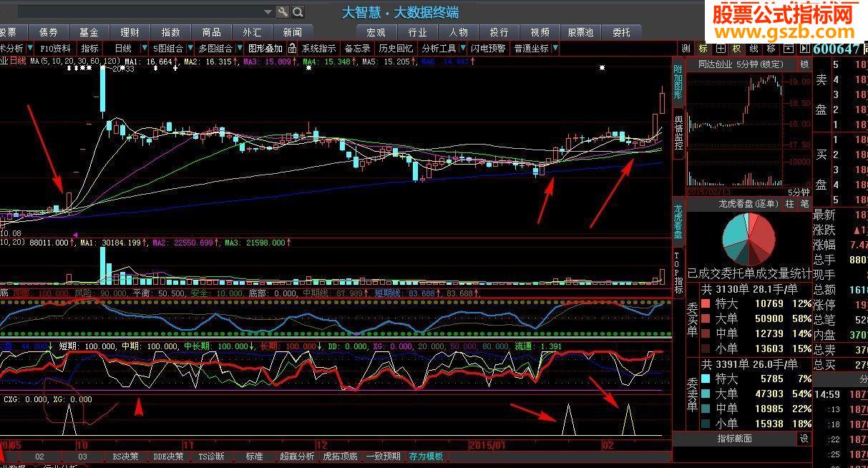Click the TS诊断 bottom tab
The height and width of the screenshot is (468, 868).
click(211, 457)
